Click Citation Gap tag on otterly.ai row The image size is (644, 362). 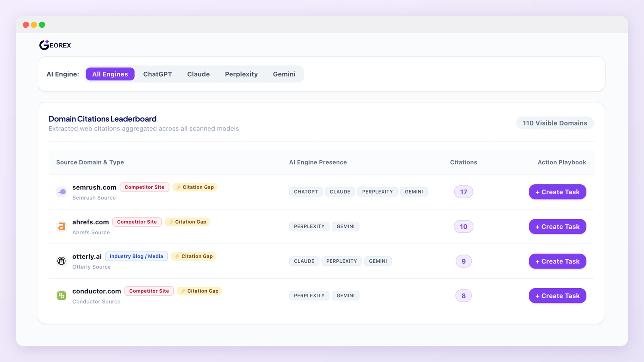coord(193,256)
